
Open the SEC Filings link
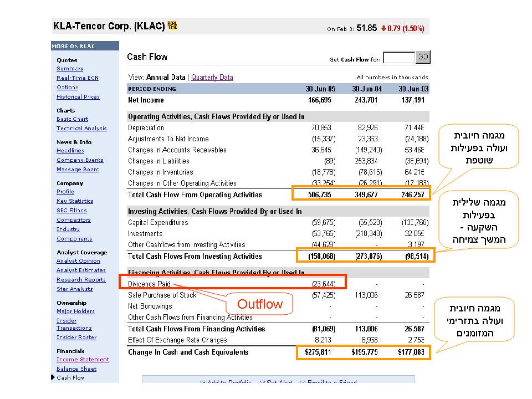tap(71, 211)
